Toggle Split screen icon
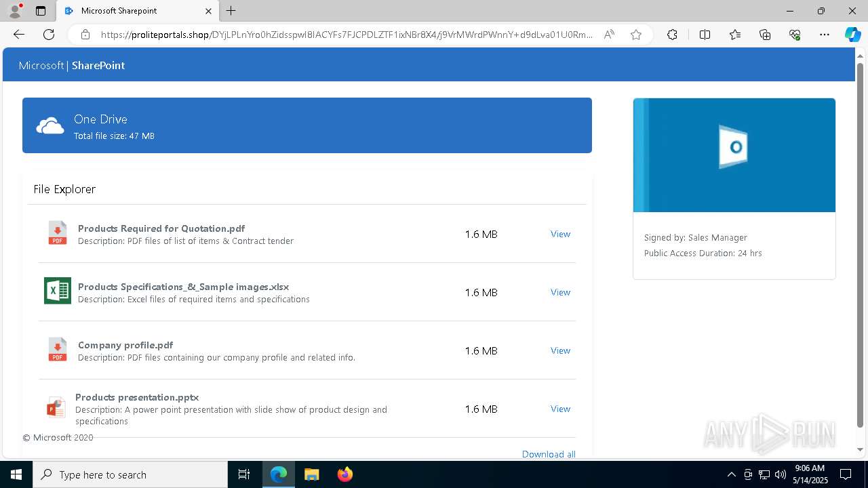The image size is (868, 488). coord(705,35)
